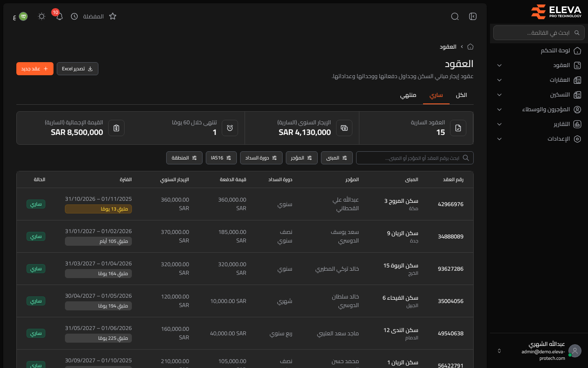
Task: Switch to the الكل tab
Action: pyautogui.click(x=461, y=95)
